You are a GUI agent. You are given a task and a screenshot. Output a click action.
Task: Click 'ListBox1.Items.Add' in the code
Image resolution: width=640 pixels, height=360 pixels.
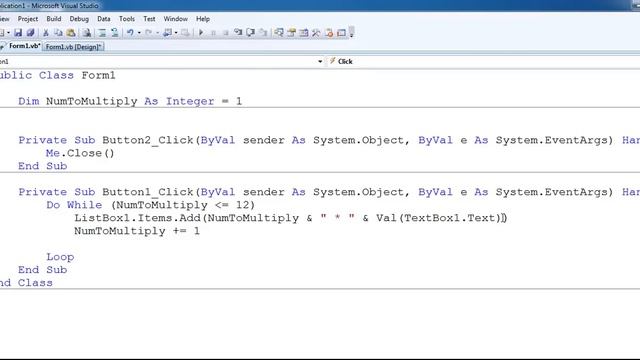click(137, 218)
